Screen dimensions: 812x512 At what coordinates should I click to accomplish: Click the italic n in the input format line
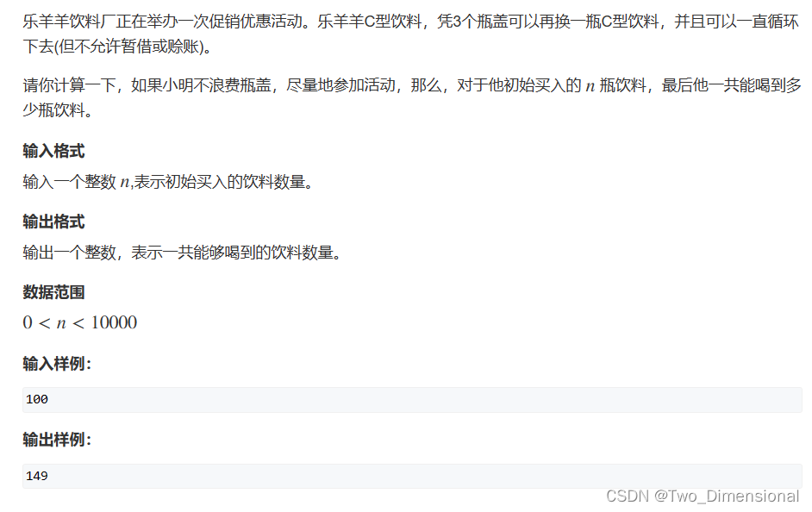tap(124, 183)
